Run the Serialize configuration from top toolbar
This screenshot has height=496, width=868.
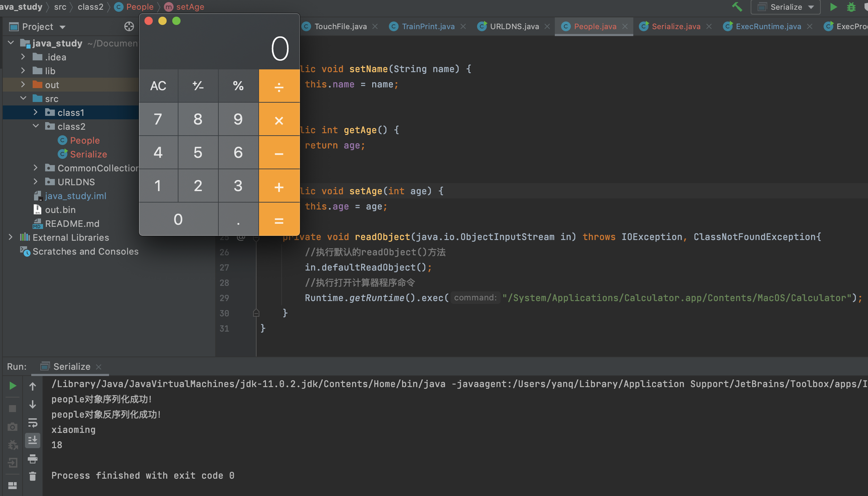click(x=833, y=7)
